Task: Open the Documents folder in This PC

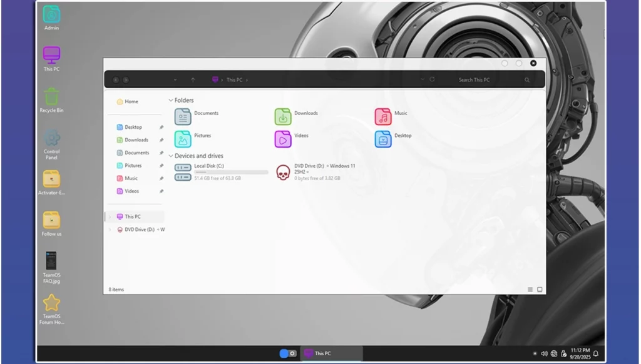Action: click(183, 117)
